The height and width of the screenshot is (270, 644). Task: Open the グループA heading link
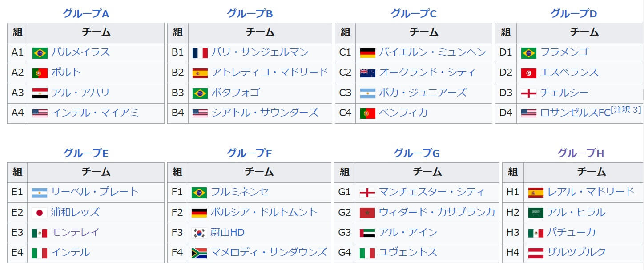tap(86, 13)
